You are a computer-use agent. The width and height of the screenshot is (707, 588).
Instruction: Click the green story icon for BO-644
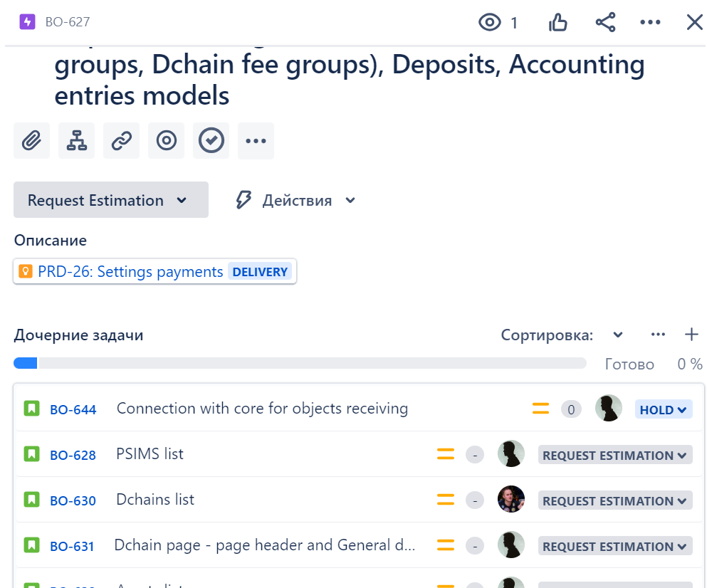pyautogui.click(x=31, y=409)
